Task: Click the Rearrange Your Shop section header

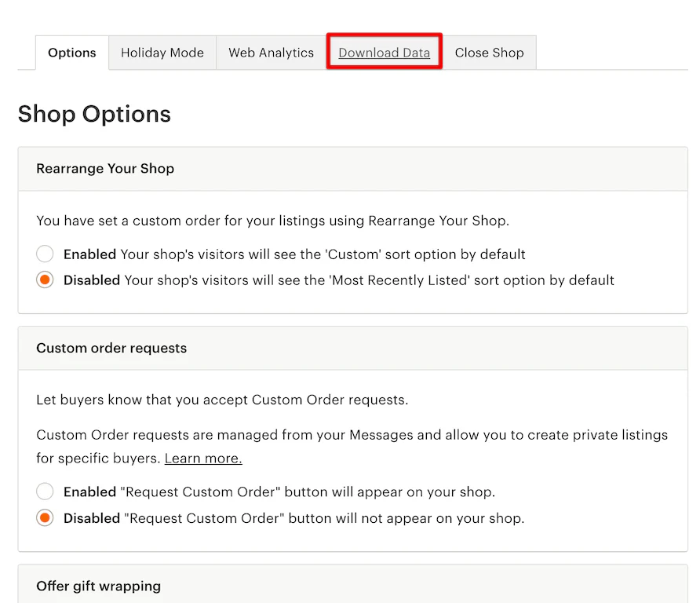Action: pos(104,168)
